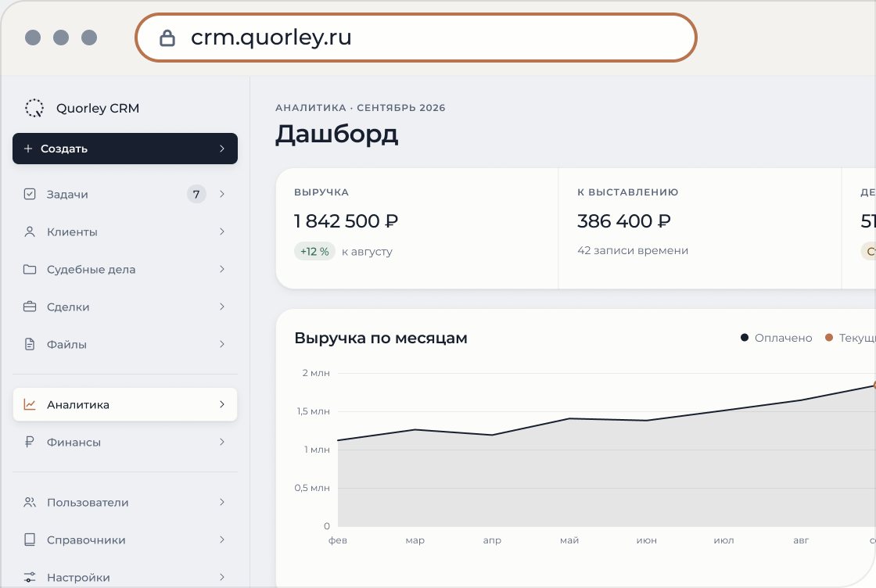This screenshot has height=588, width=876.
Task: Click the Сделки briefcase icon
Action: click(30, 307)
